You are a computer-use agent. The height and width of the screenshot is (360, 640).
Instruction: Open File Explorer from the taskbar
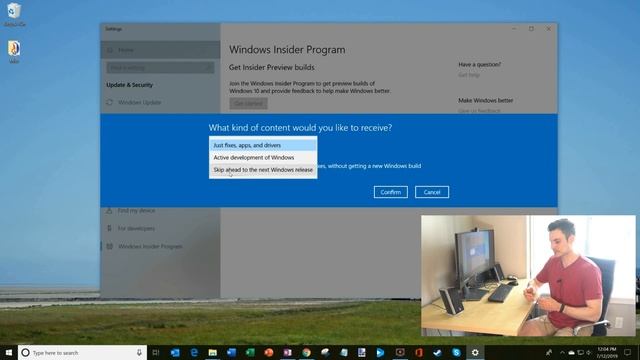213,353
